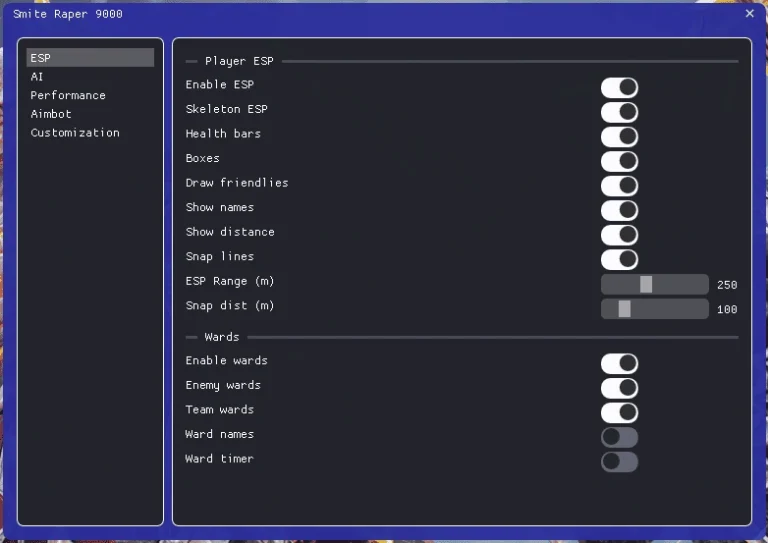This screenshot has height=543, width=768.
Task: Enable the Ward names switch
Action: click(620, 437)
